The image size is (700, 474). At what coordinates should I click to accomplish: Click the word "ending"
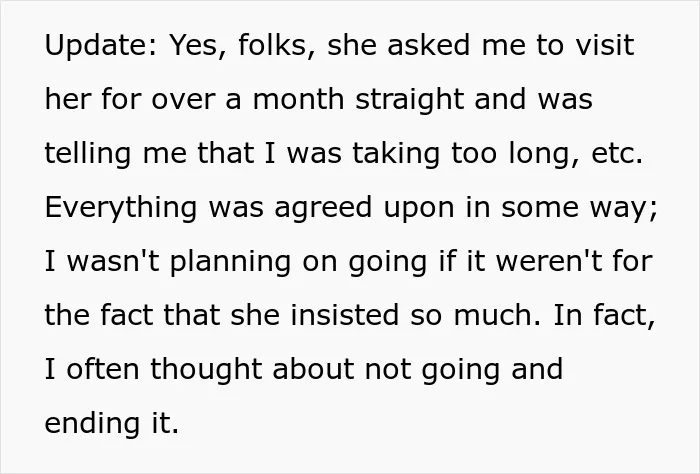92,424
